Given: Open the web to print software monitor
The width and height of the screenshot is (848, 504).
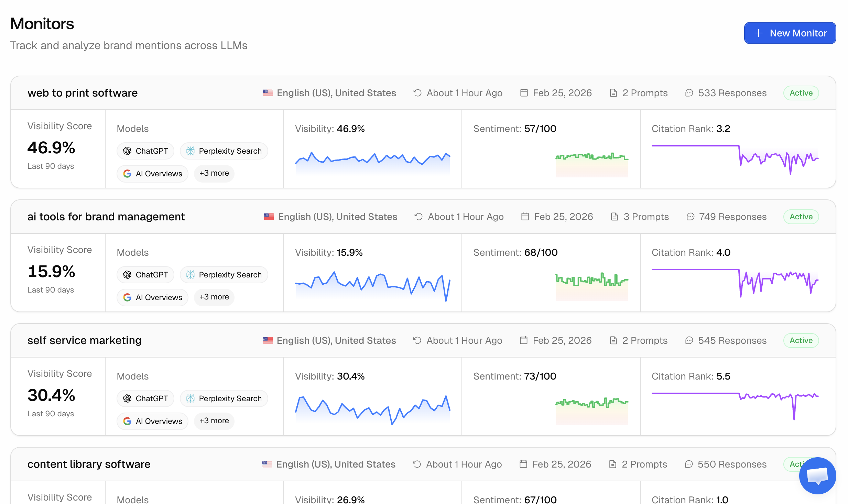Looking at the screenshot, I should 83,93.
